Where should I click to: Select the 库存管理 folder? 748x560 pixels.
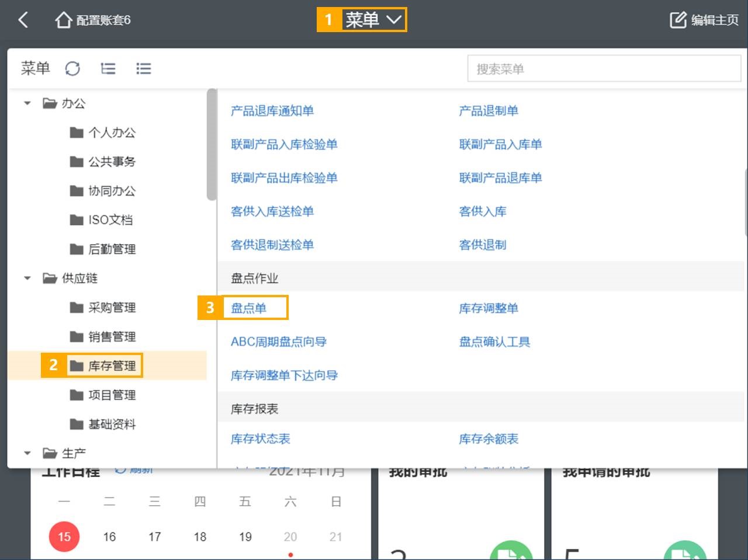click(103, 366)
